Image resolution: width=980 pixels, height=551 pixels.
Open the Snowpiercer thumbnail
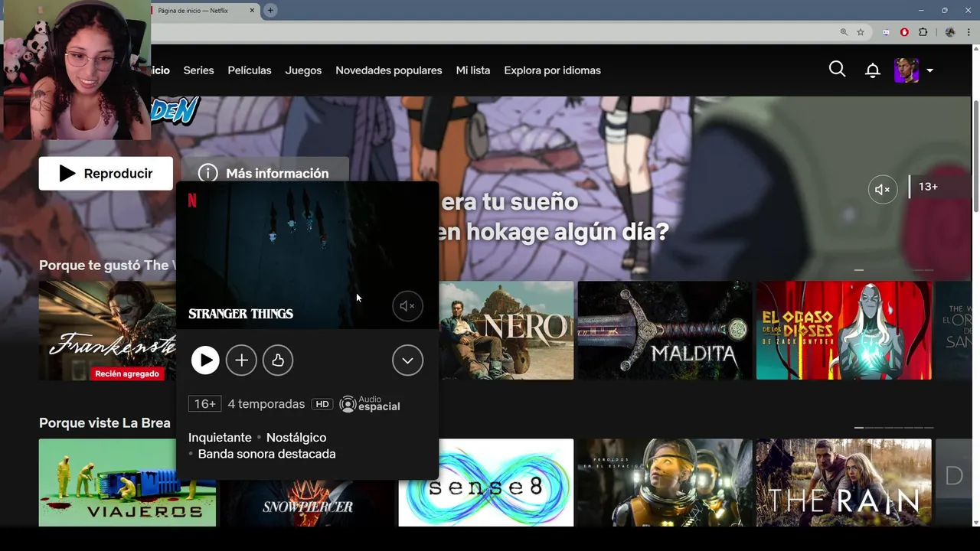point(307,503)
